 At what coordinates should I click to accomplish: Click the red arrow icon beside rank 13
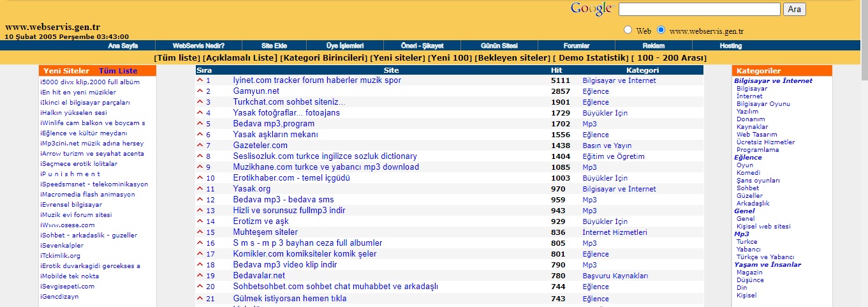click(x=200, y=211)
